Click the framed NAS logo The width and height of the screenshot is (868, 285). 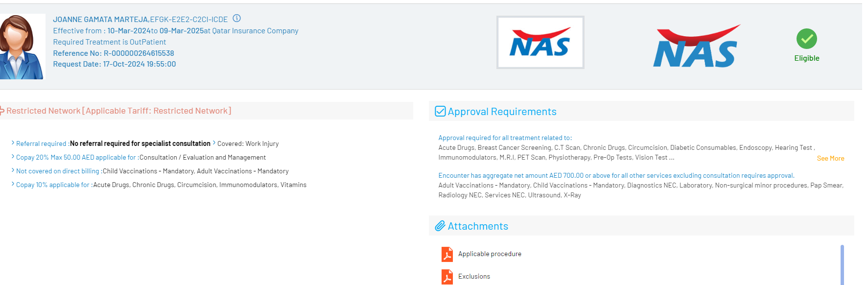click(x=540, y=42)
